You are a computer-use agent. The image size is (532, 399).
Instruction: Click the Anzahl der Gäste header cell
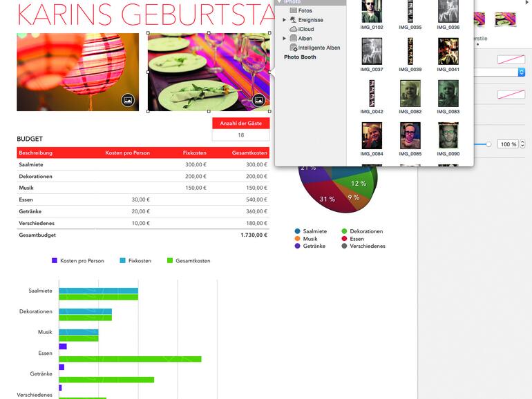point(241,124)
